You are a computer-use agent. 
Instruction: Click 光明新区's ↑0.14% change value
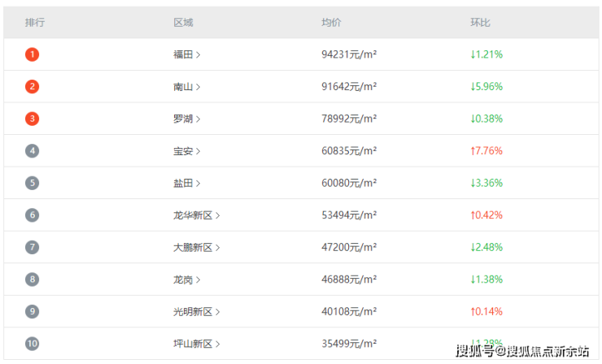point(486,311)
